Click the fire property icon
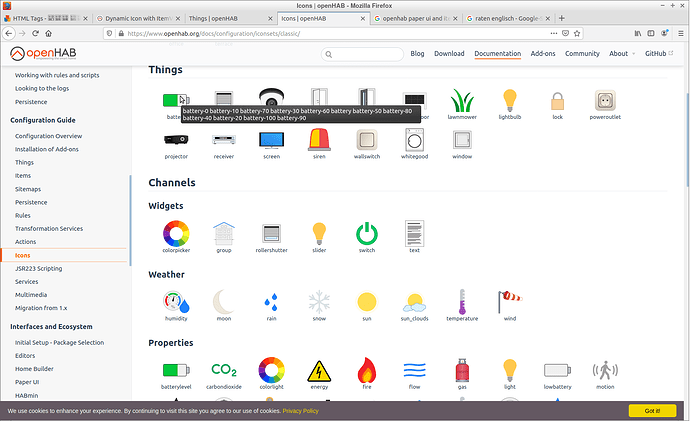This screenshot has height=421, width=690. coord(367,370)
